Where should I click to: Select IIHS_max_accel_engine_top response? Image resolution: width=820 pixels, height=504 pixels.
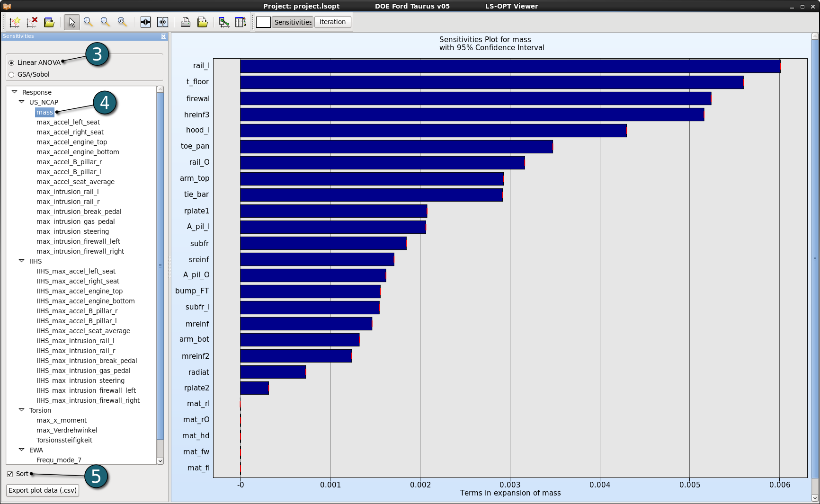click(x=80, y=291)
